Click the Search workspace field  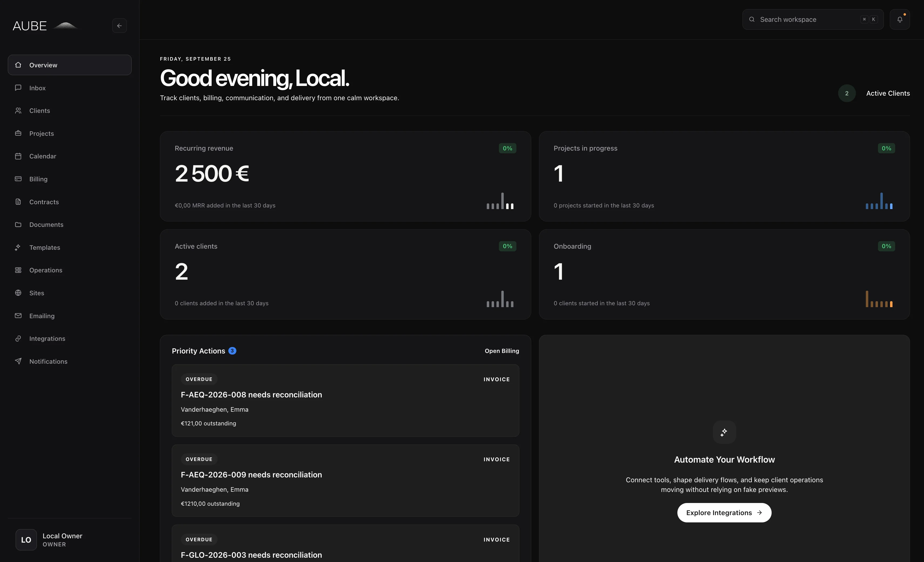coord(813,19)
